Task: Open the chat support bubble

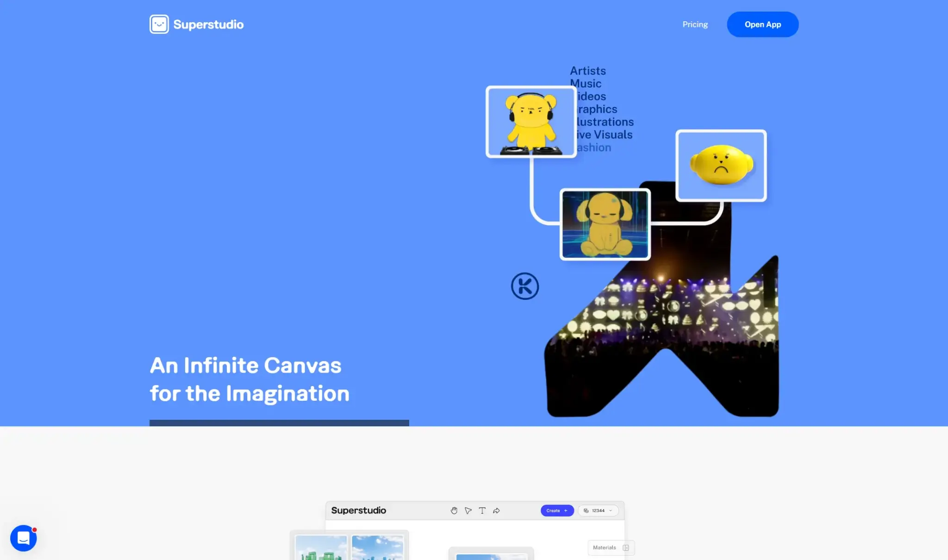Action: click(x=24, y=538)
